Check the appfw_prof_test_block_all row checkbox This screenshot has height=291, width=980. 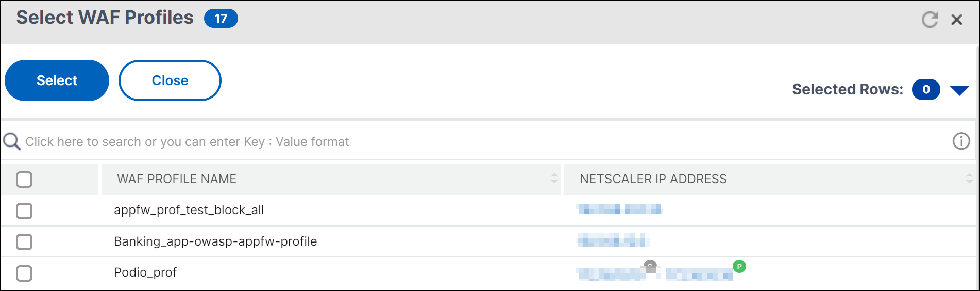tap(24, 211)
